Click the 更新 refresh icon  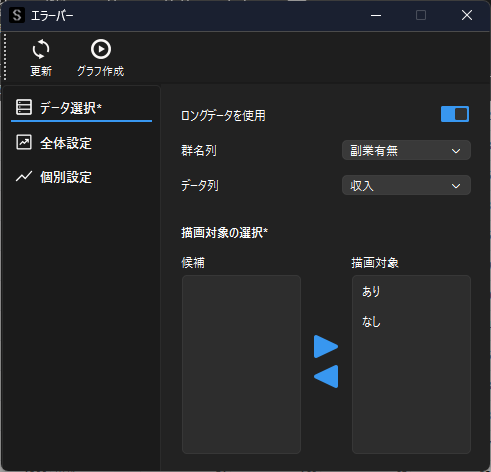pyautogui.click(x=41, y=49)
